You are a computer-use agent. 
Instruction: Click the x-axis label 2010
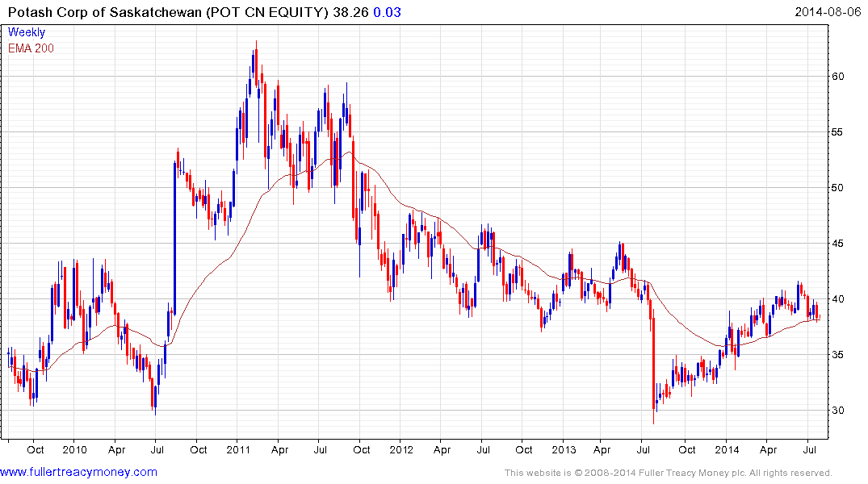click(x=75, y=449)
